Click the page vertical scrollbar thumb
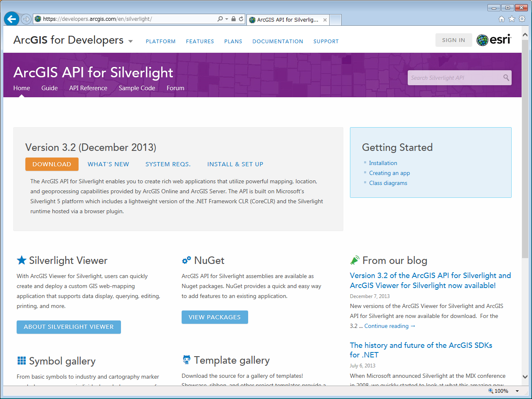Screen dimensions: 532x399 (525, 150)
